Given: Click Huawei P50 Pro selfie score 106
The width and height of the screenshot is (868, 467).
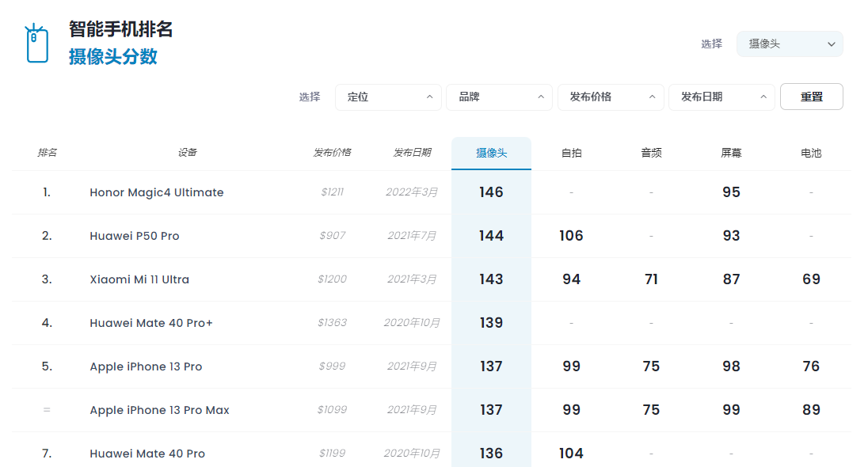Looking at the screenshot, I should click(571, 236).
